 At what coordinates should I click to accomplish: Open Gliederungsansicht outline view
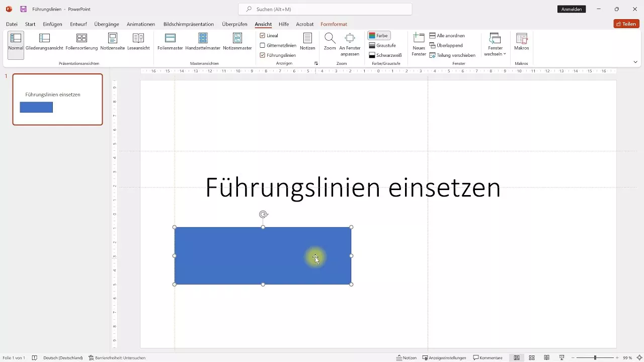[44, 42]
